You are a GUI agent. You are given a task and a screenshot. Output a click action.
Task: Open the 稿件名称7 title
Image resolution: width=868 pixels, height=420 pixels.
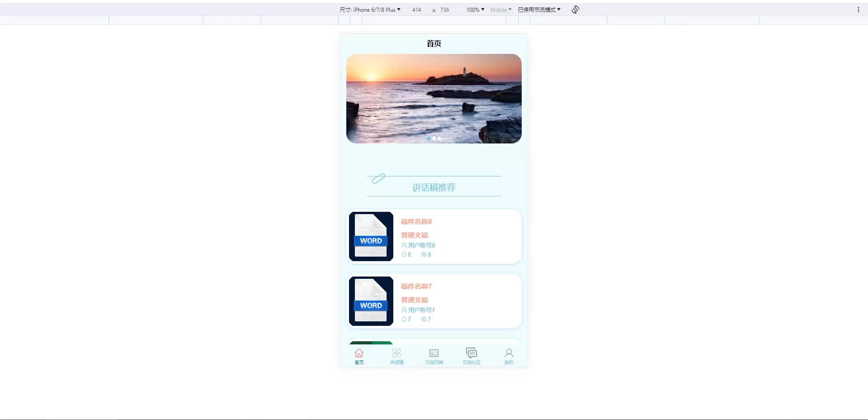point(416,286)
